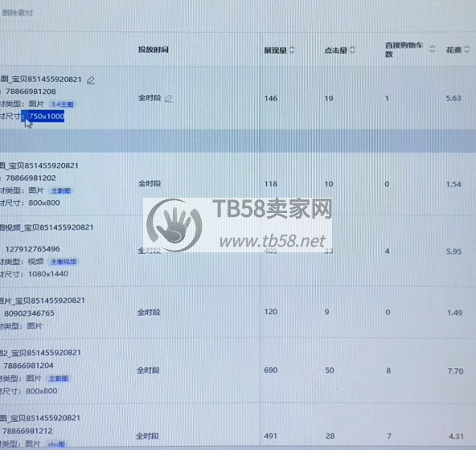The image size is (476, 450).
Task: Click 全时段 in the row with 118 impressions
Action: click(150, 183)
